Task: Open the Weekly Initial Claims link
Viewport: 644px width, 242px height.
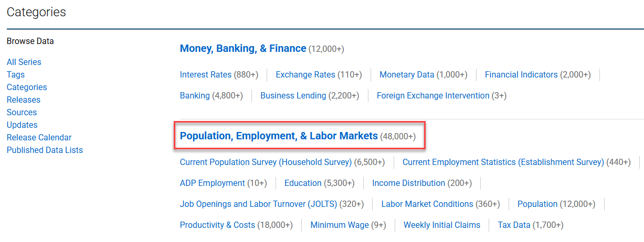Action: click(x=442, y=225)
